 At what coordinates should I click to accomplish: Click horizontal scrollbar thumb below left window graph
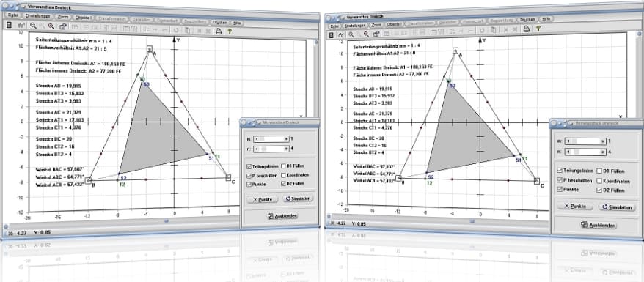click(x=167, y=221)
